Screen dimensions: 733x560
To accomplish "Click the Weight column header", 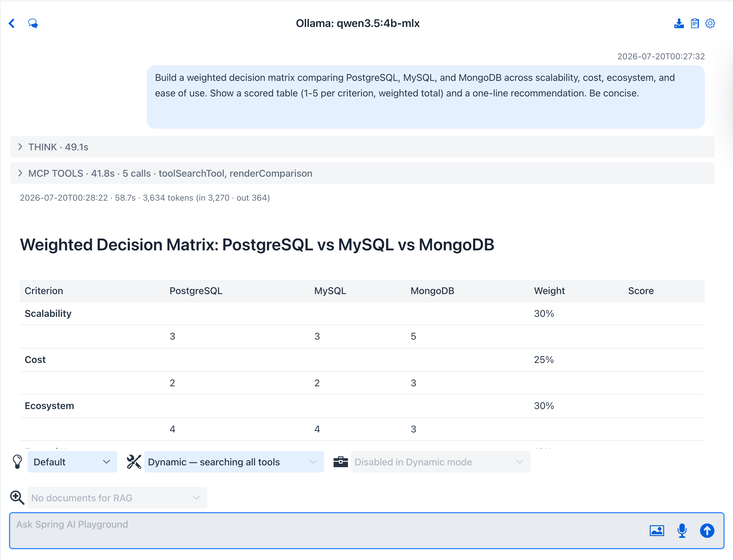I will 549,291.
